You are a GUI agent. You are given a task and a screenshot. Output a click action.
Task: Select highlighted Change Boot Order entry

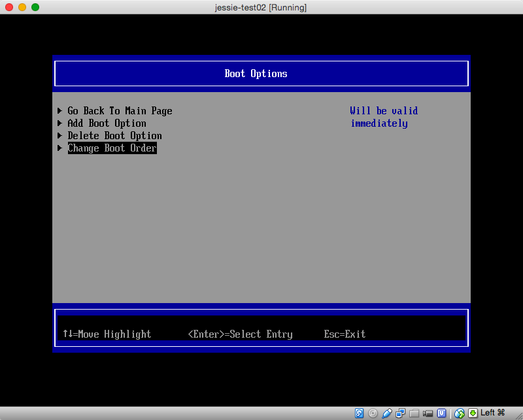tap(112, 148)
